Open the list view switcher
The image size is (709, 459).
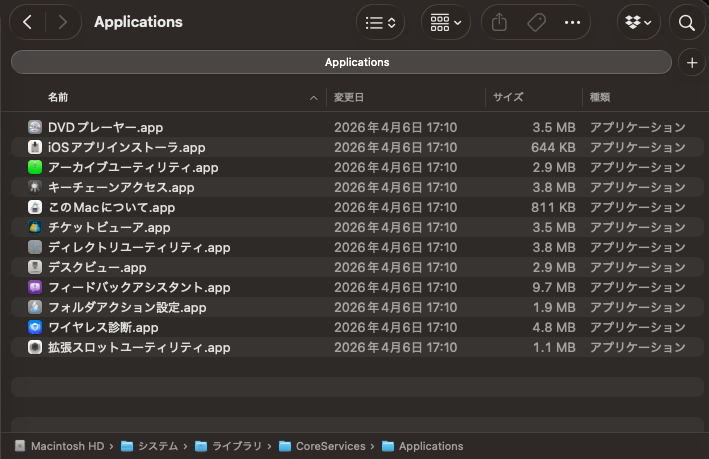(x=380, y=23)
